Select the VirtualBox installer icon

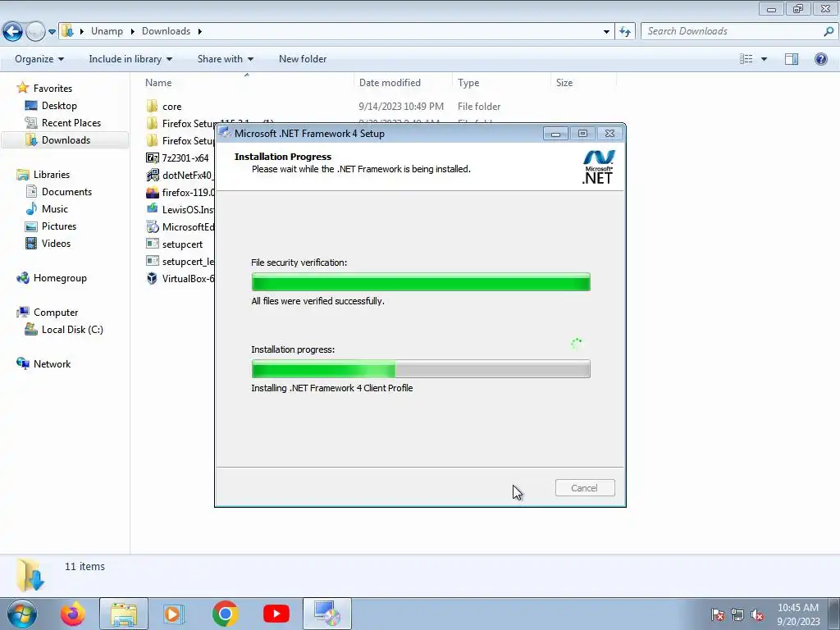(152, 278)
